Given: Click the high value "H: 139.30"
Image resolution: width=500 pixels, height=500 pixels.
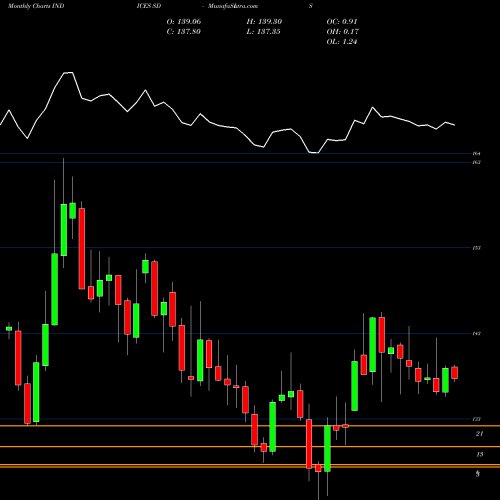Looking at the screenshot, I should 264,22.
